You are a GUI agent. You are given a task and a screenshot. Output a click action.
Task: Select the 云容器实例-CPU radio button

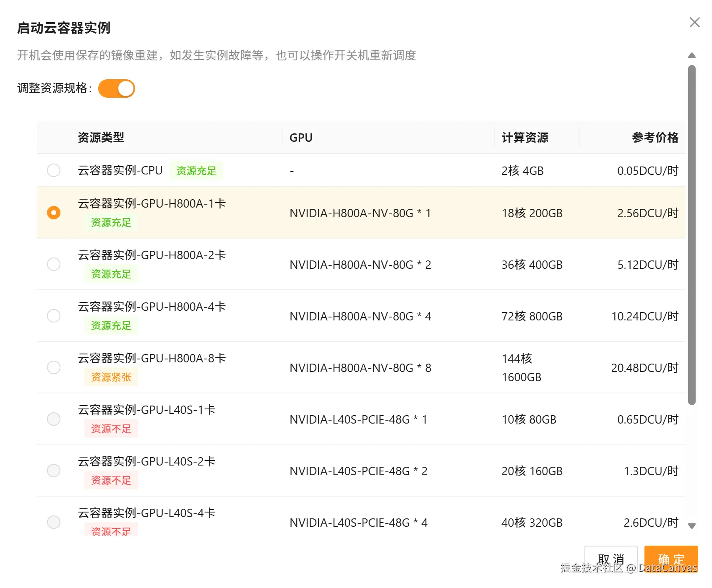[x=54, y=170]
